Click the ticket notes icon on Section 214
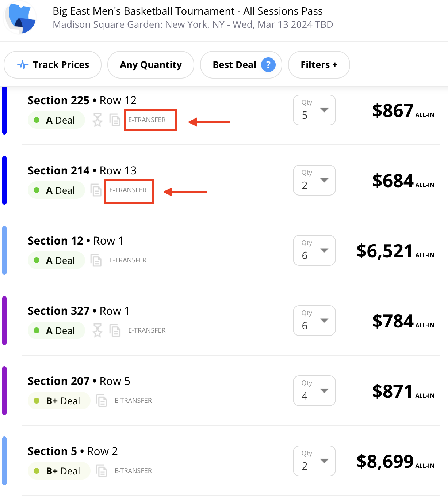This screenshot has width=448, height=496. (x=96, y=190)
